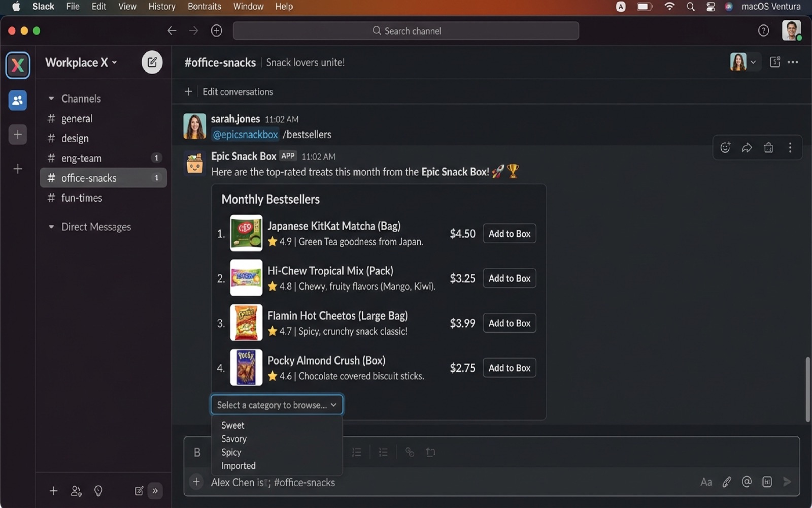Click the lightbulb icon at sidebar bottom

(98, 491)
